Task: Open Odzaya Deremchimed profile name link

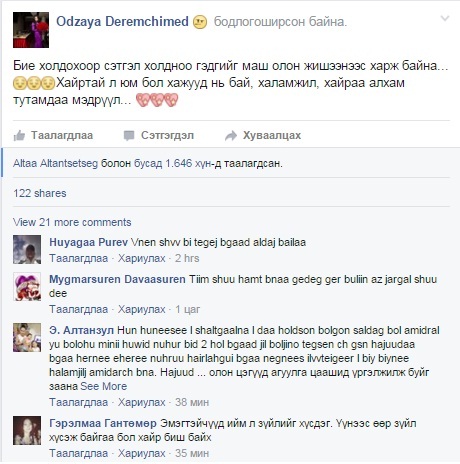Action: (x=122, y=22)
